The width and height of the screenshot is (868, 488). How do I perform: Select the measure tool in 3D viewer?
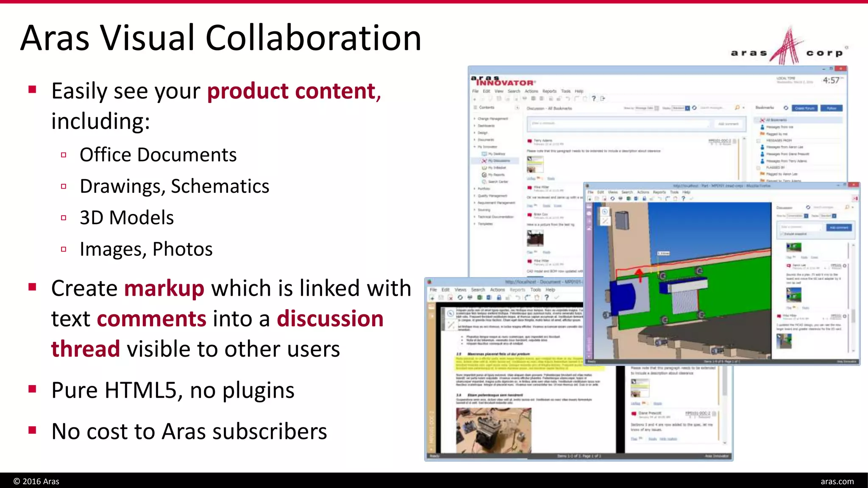(x=605, y=221)
